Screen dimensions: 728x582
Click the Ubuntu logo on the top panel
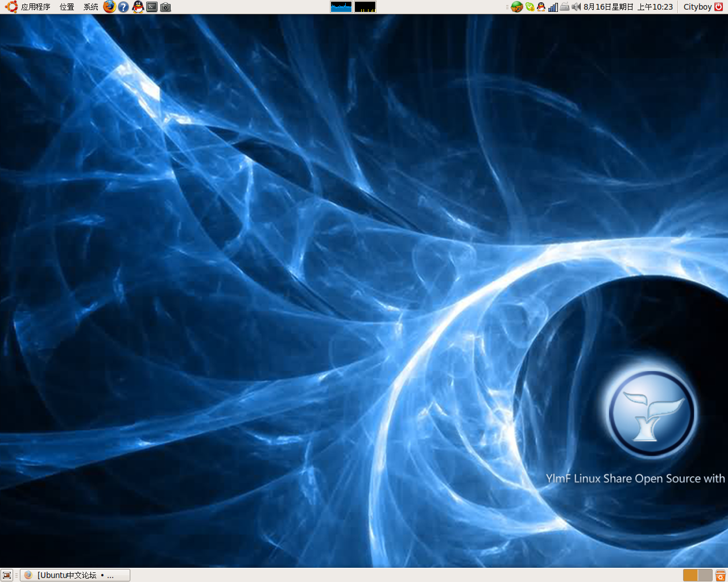pyautogui.click(x=11, y=7)
